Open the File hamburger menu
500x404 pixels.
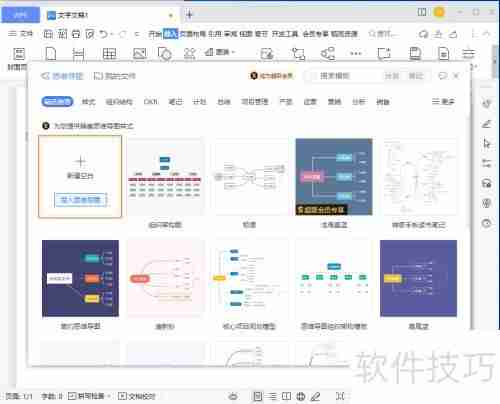pos(21,34)
